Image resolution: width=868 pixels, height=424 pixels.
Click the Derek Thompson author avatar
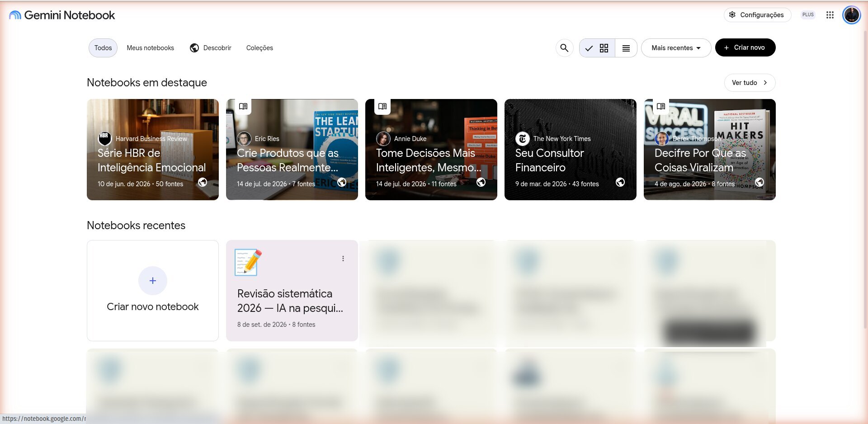662,138
